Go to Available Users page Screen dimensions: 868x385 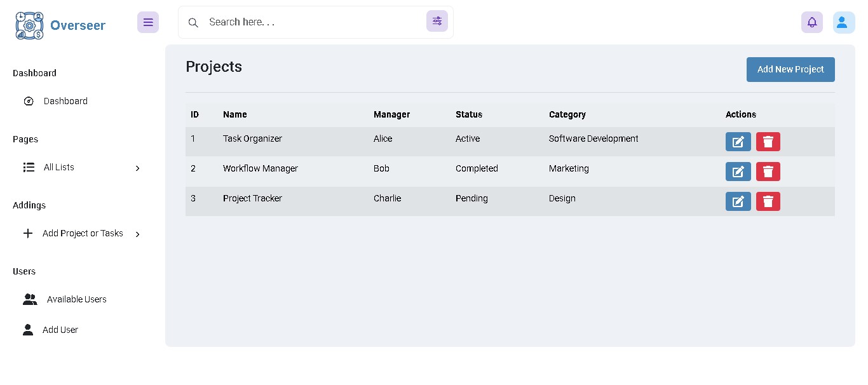[76, 299]
